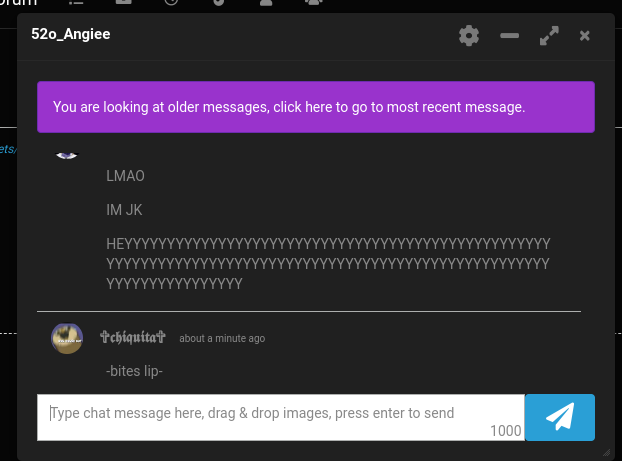This screenshot has width=622, height=461.
Task: Click the chat message input field
Action: click(x=281, y=417)
